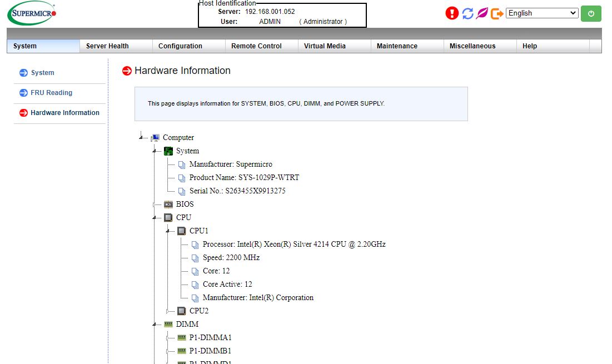Expand the P1-DIMMA1 tree node
Image resolution: width=612 pixels, height=364 pixels.
point(167,337)
